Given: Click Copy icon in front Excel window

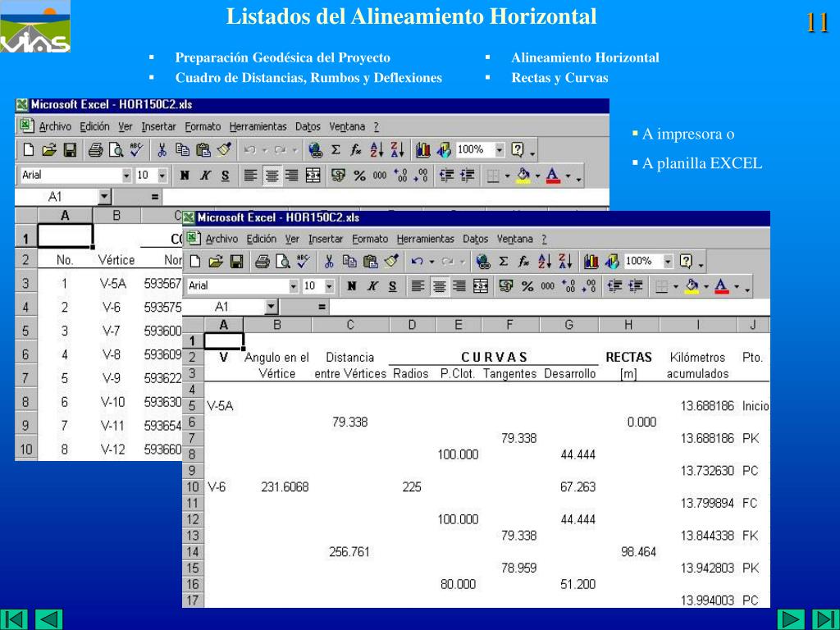Looking at the screenshot, I should (x=349, y=262).
